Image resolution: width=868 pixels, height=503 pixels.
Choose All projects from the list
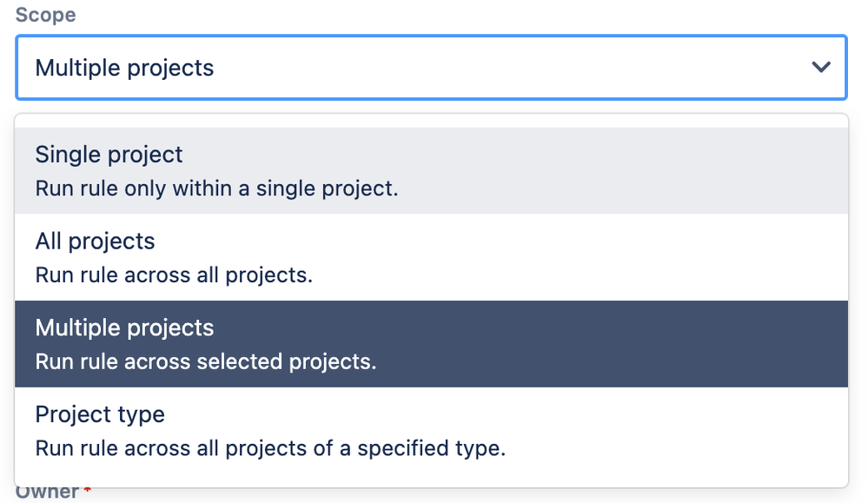431,257
